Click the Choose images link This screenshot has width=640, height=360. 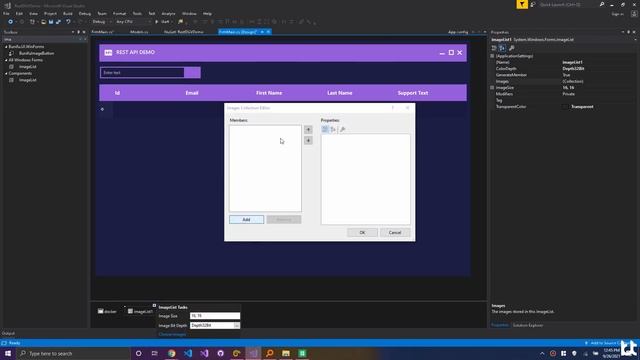(x=172, y=334)
